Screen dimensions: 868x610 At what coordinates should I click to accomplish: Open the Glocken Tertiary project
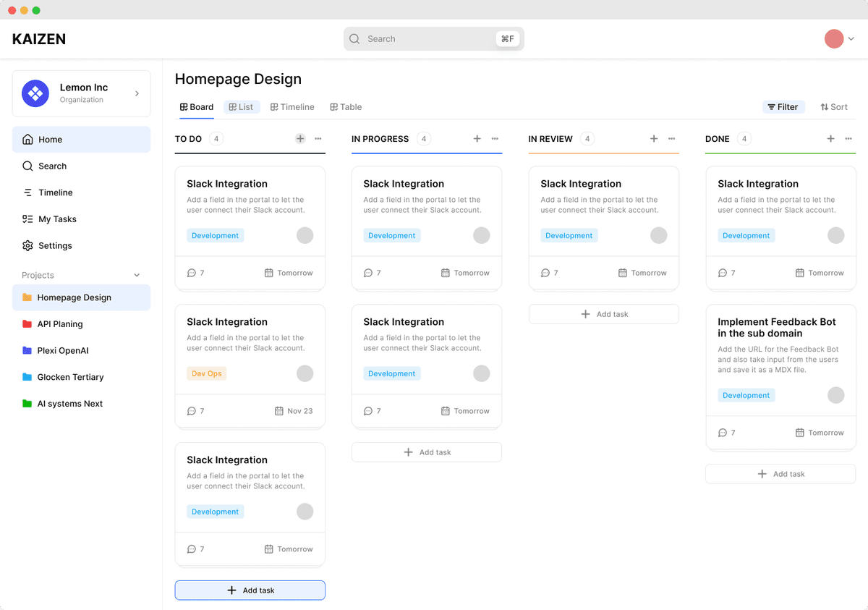tap(81, 377)
